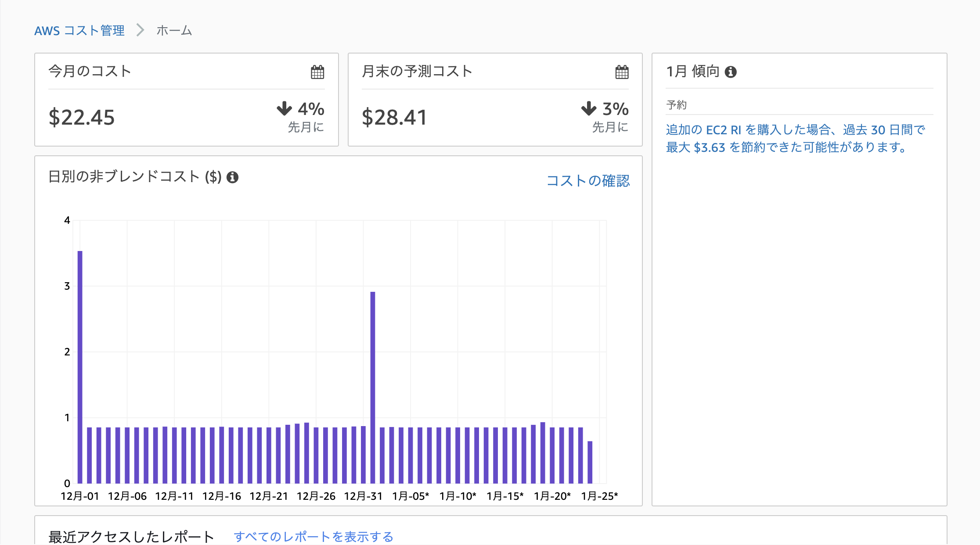The height and width of the screenshot is (545, 980).
Task: Click 最近アクセスしたレポート heading
Action: point(131,536)
